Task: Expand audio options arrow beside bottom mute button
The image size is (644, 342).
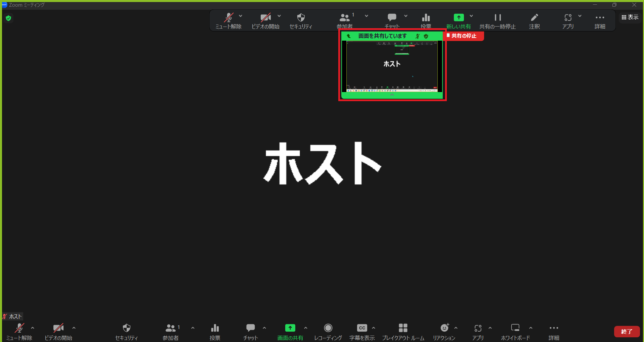Action: pos(33,328)
